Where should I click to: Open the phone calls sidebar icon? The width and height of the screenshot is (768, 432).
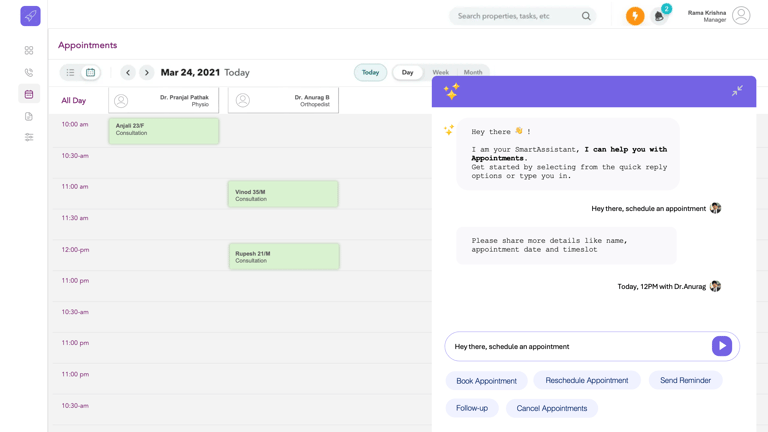(29, 72)
